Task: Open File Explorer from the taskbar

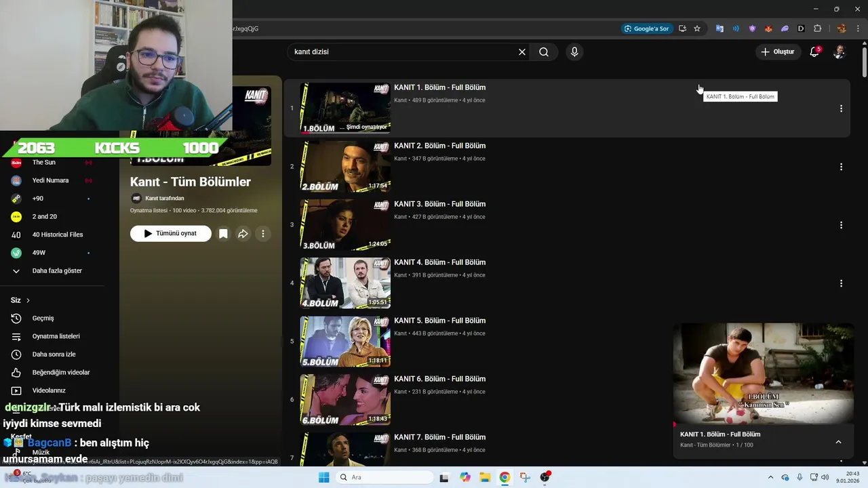Action: [x=485, y=477]
